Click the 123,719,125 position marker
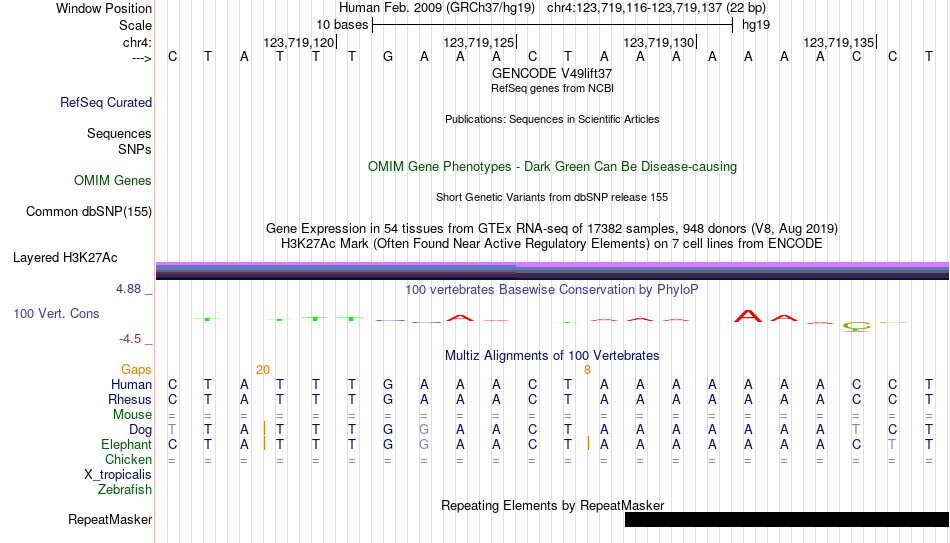 click(x=479, y=42)
